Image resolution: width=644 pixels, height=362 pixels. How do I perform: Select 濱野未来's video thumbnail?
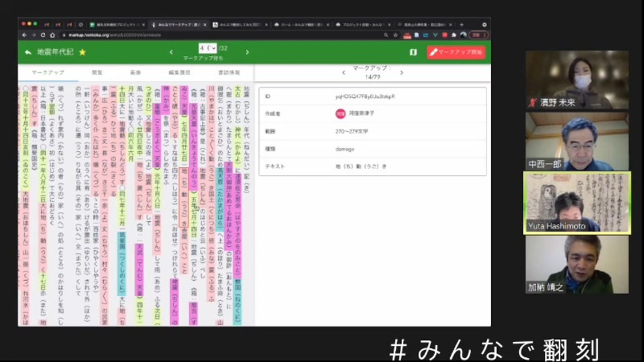(x=577, y=80)
